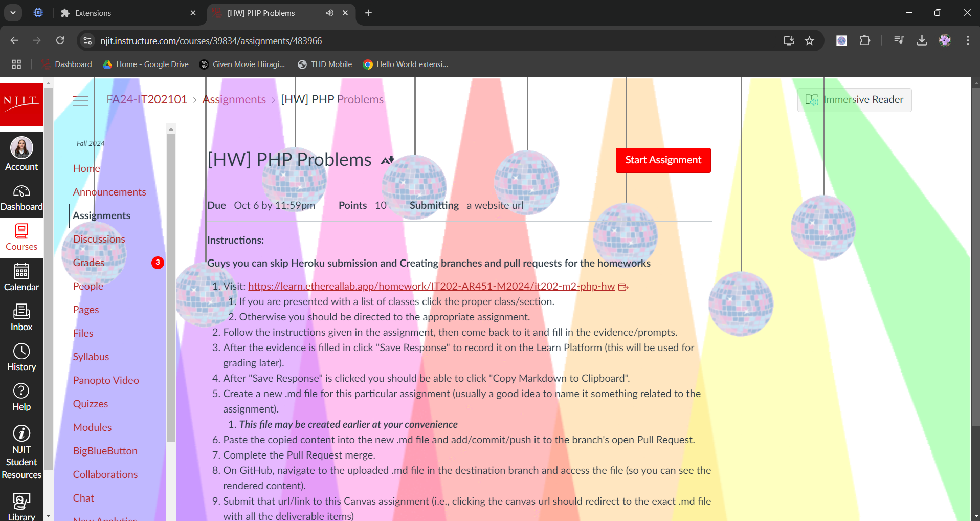Open the etheareallab homework link
Screen dimensions: 980x521
coord(432,286)
